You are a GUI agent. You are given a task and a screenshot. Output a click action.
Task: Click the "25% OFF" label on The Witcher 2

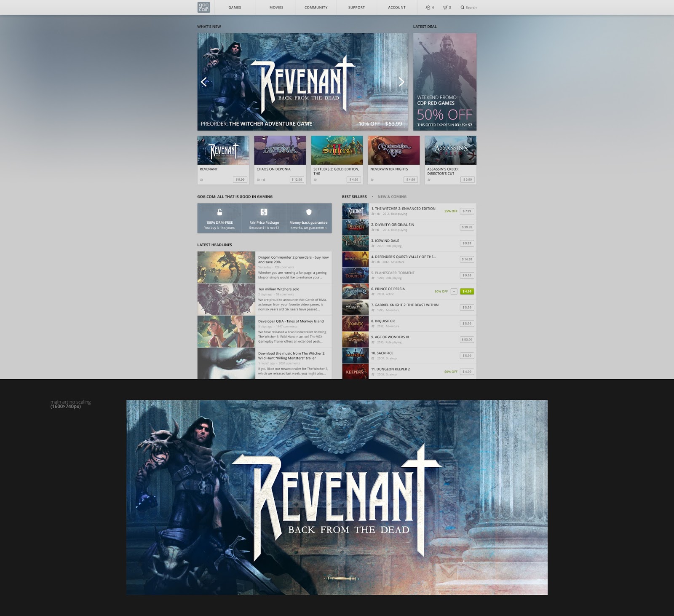coord(451,211)
